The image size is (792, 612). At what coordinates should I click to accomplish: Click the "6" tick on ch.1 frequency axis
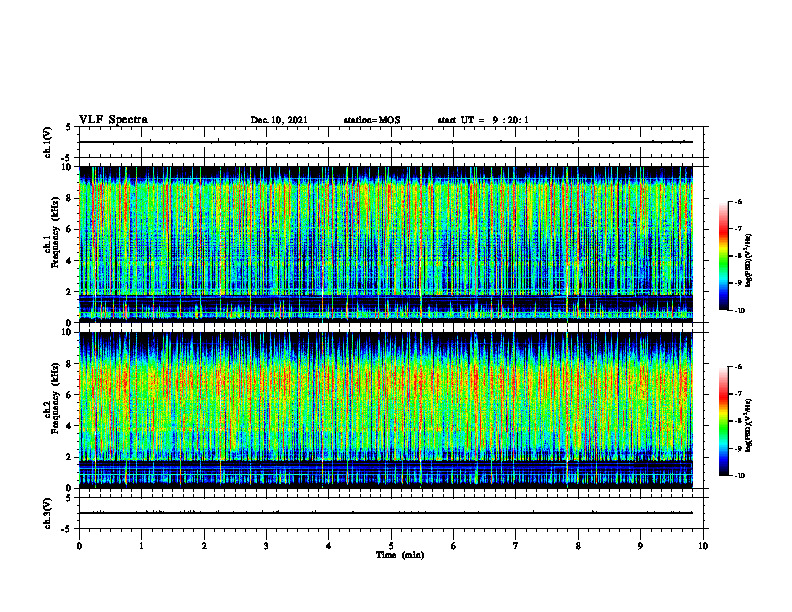click(70, 229)
